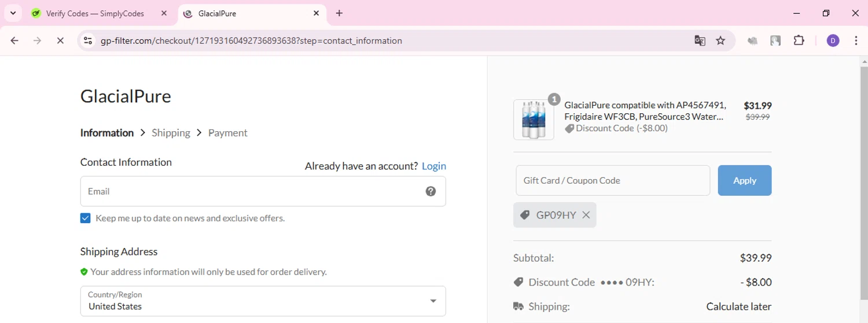Click the Discount Code tag icon in totals
868x323 pixels.
pos(518,282)
